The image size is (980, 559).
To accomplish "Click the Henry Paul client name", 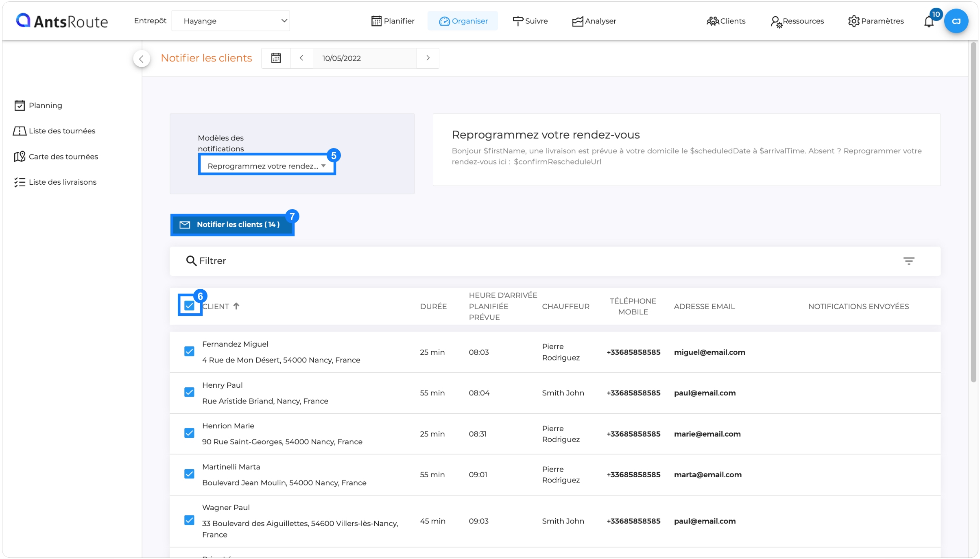I will pos(222,385).
